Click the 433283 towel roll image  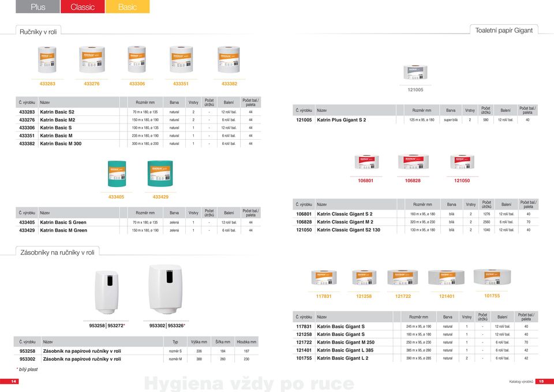click(47, 59)
